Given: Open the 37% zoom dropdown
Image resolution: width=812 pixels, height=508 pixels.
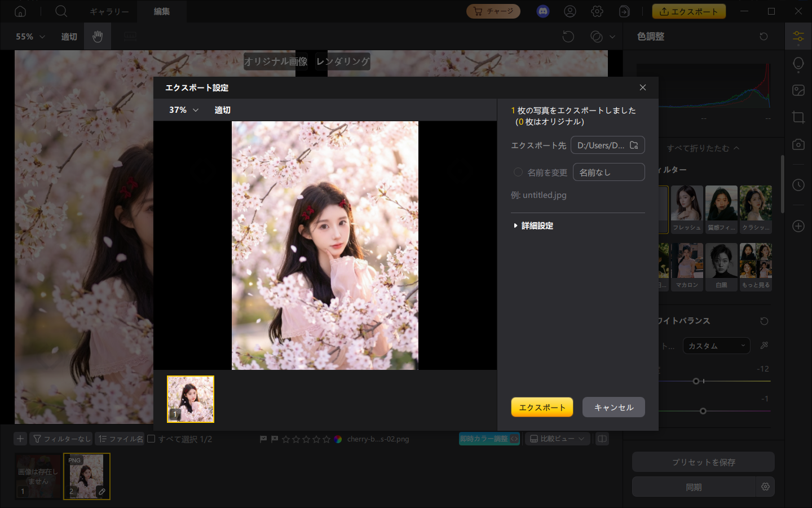Looking at the screenshot, I should click(x=182, y=110).
